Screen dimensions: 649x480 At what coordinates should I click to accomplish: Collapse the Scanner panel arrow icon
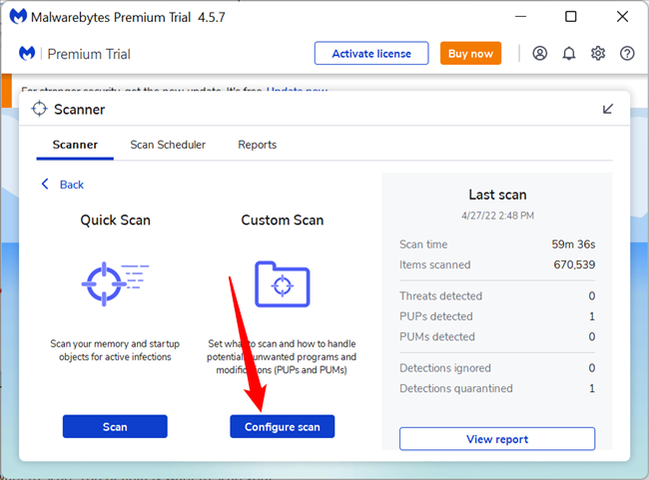click(608, 109)
